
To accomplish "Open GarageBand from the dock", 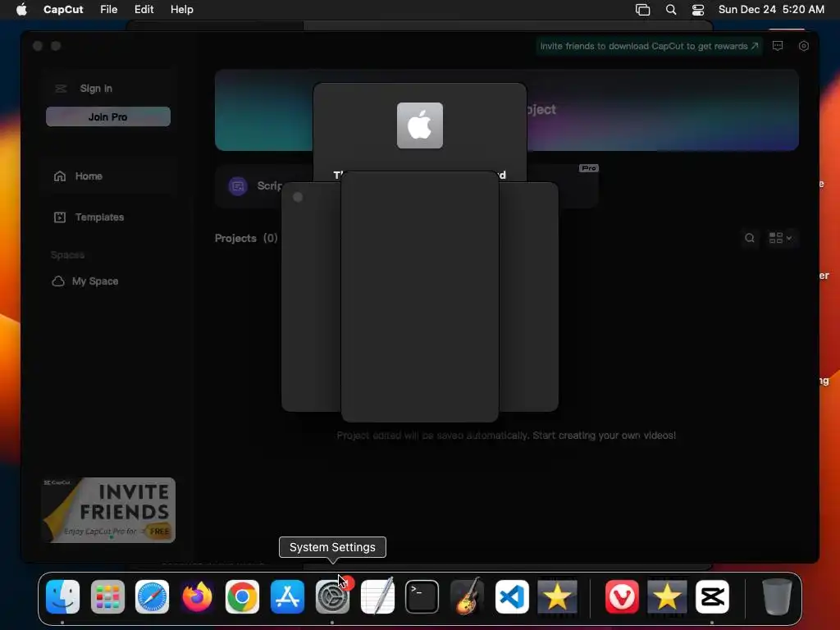I will (467, 596).
